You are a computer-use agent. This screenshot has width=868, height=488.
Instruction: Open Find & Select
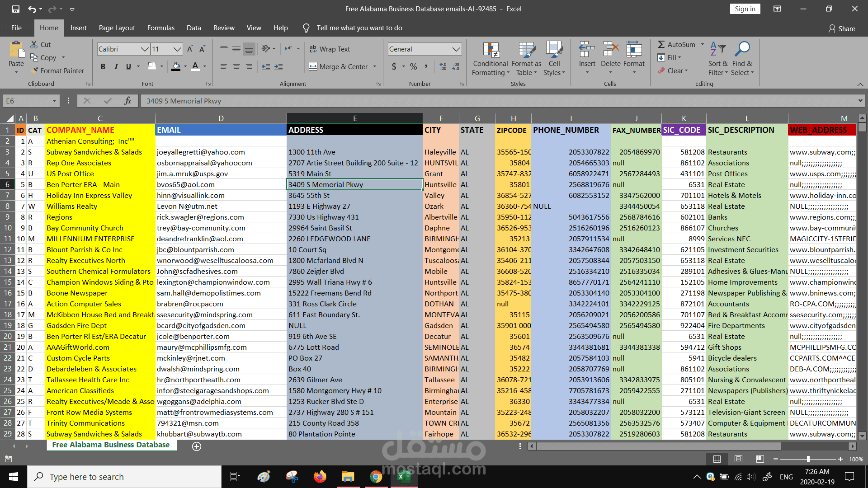coord(742,59)
